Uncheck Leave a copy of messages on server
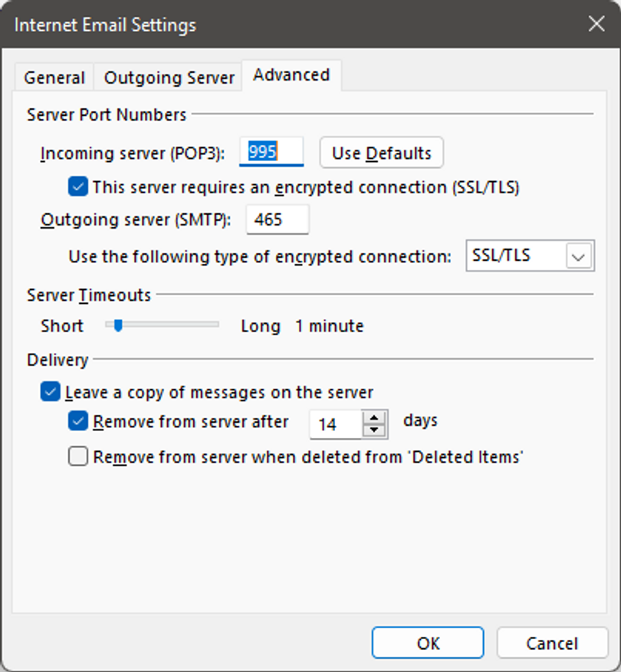621x672 pixels. 51,393
